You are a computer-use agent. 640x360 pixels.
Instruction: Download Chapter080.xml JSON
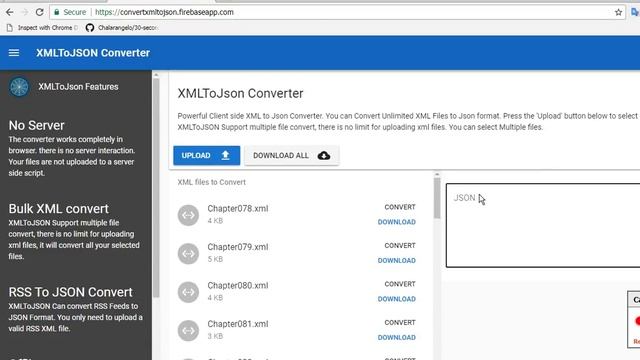(x=396, y=299)
